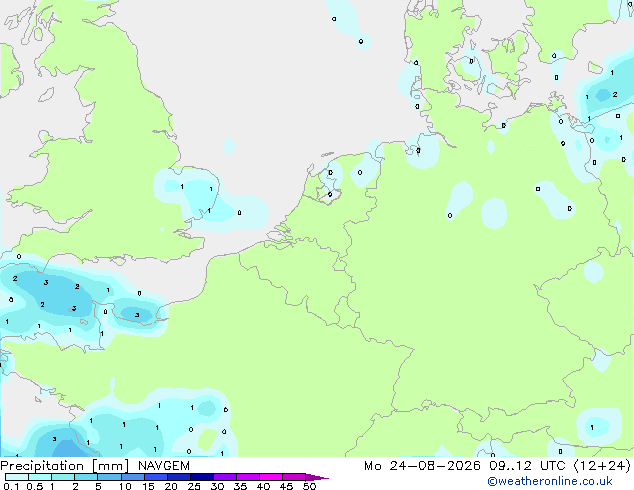
Task: Click the '25' legend scale value
Action: pos(194,486)
